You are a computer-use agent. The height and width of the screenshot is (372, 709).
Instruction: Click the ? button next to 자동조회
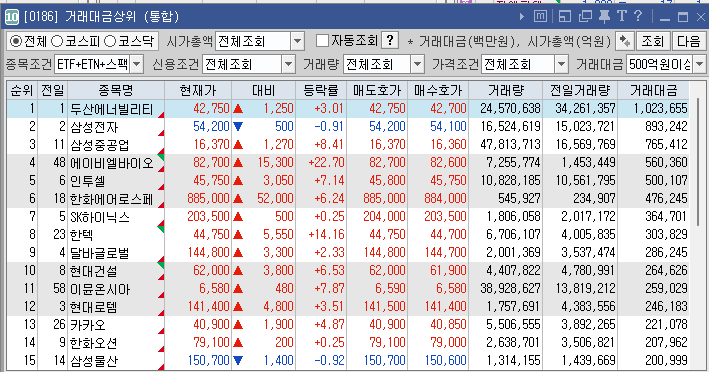[x=390, y=41]
